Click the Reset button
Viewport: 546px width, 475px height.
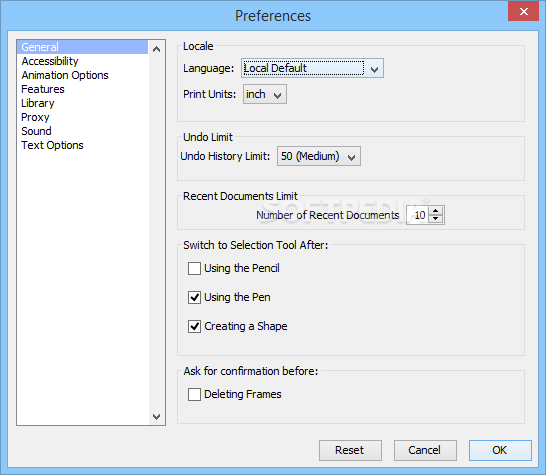[x=350, y=450]
